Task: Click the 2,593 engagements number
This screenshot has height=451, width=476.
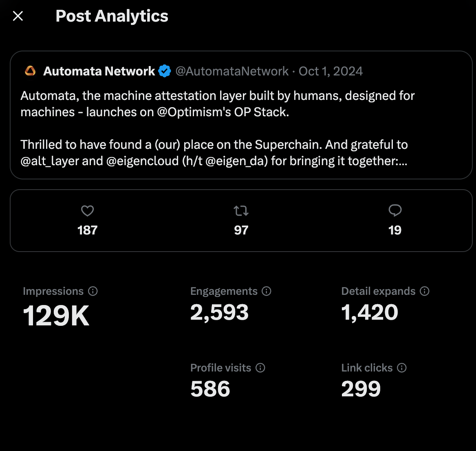Action: (219, 313)
